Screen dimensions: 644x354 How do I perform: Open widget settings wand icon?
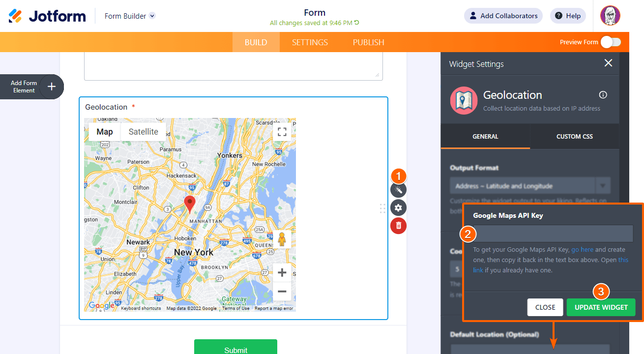pyautogui.click(x=399, y=190)
